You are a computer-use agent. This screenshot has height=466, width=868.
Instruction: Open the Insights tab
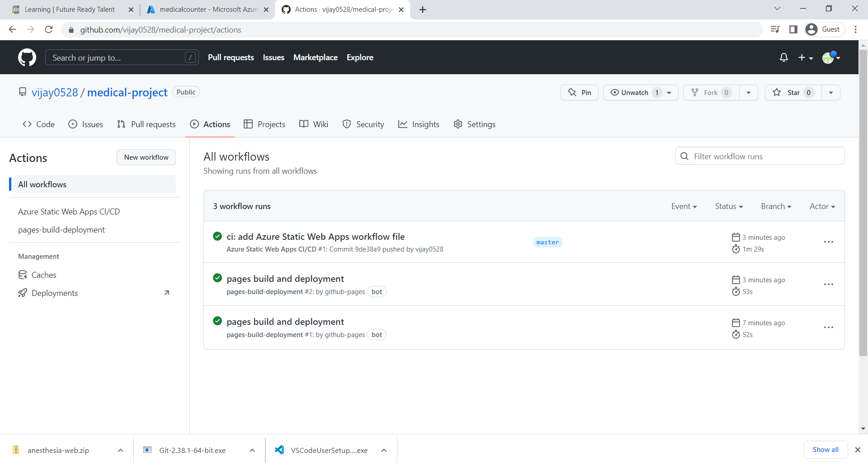coord(419,124)
